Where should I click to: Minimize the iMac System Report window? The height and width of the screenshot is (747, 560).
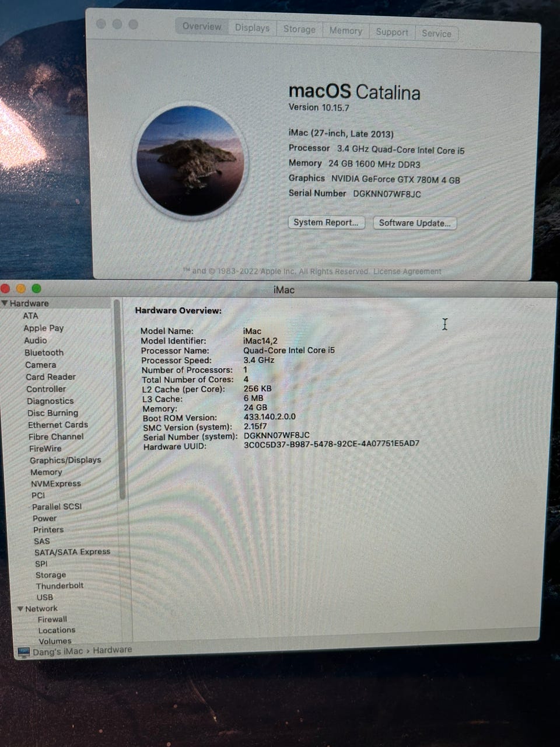20,288
